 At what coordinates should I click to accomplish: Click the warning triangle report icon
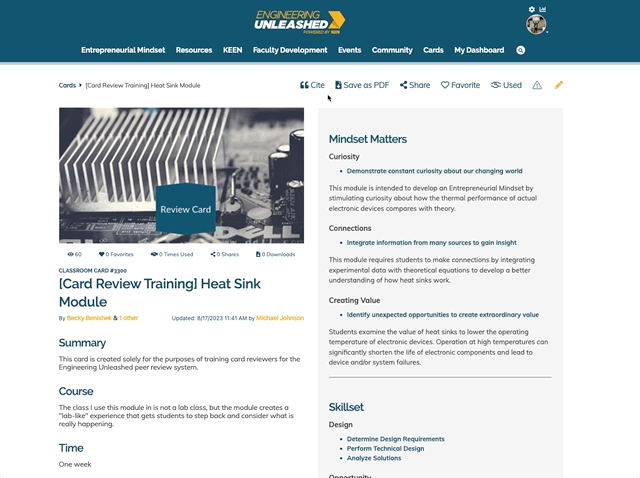537,85
